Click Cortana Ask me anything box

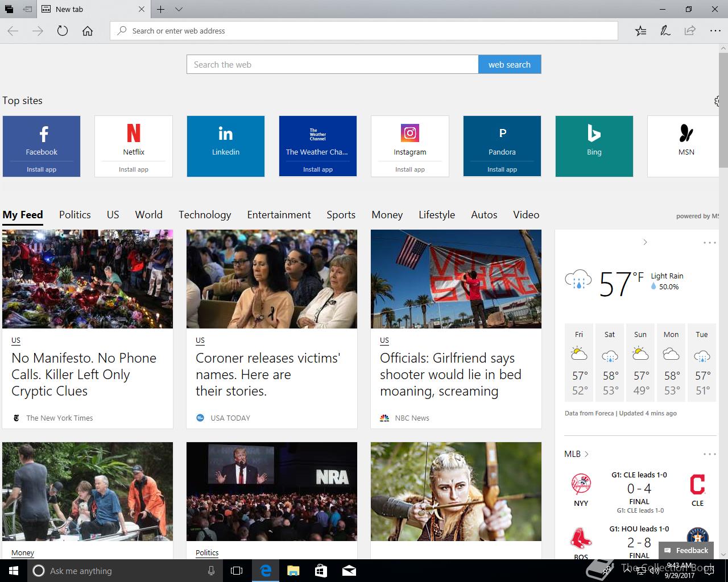pos(125,571)
